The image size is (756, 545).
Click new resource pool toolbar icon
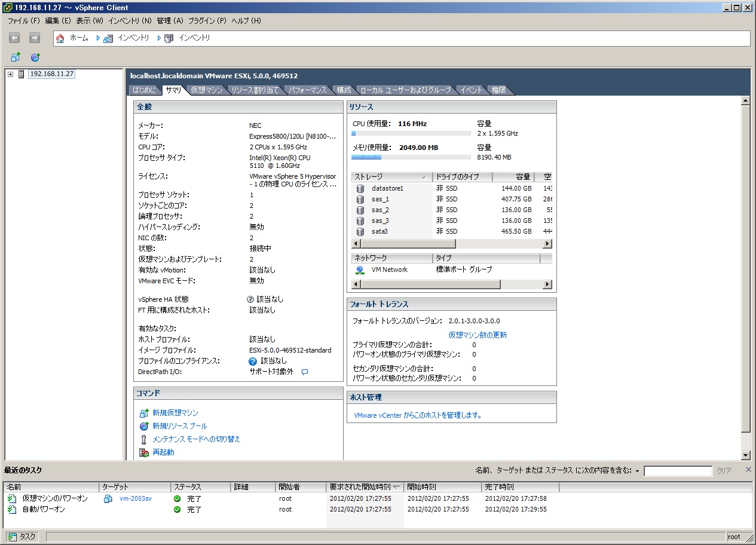coord(35,57)
